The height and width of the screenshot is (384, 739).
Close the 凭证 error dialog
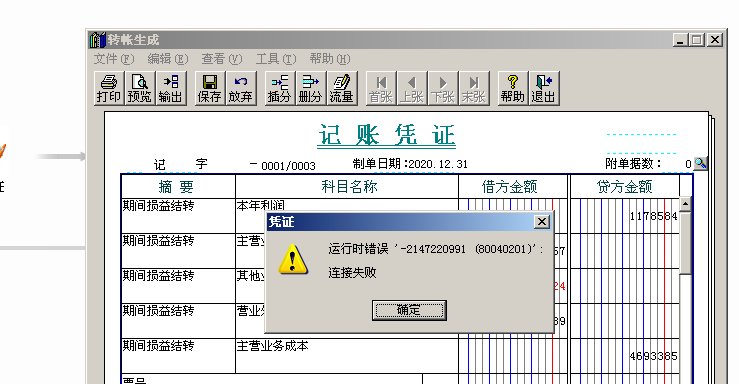(542, 221)
